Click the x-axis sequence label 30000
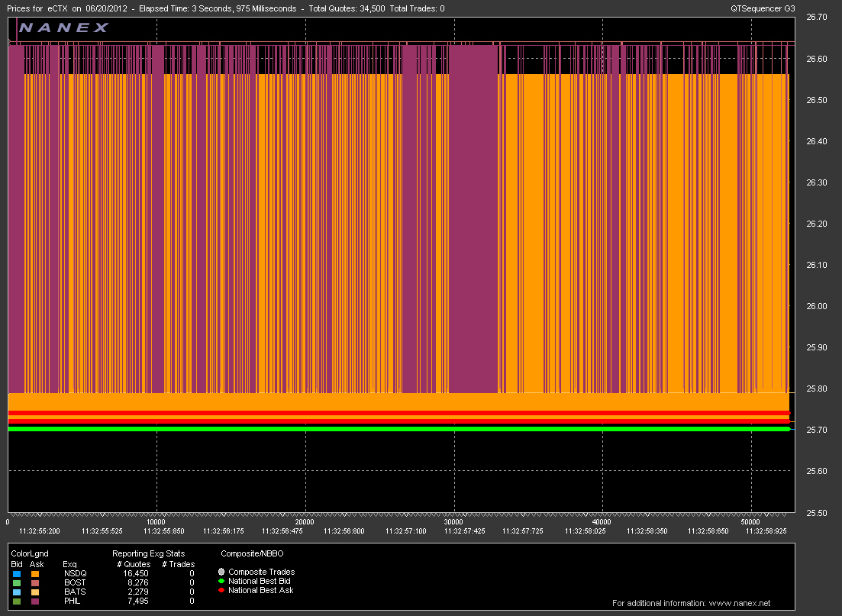The image size is (842, 616). (453, 522)
